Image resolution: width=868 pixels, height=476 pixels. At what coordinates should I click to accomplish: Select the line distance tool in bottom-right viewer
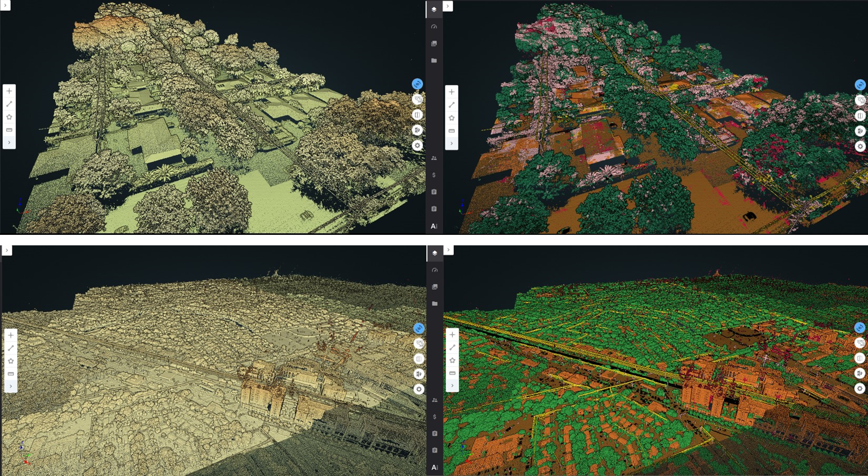(452, 348)
